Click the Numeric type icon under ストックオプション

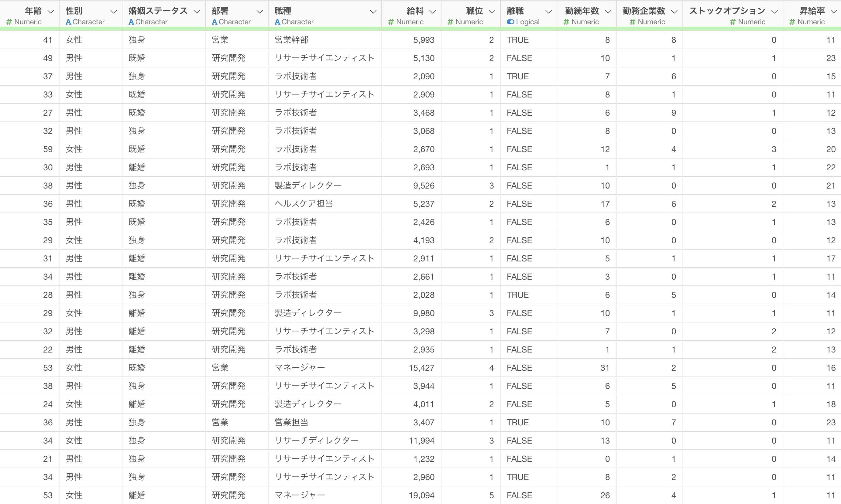click(x=733, y=22)
